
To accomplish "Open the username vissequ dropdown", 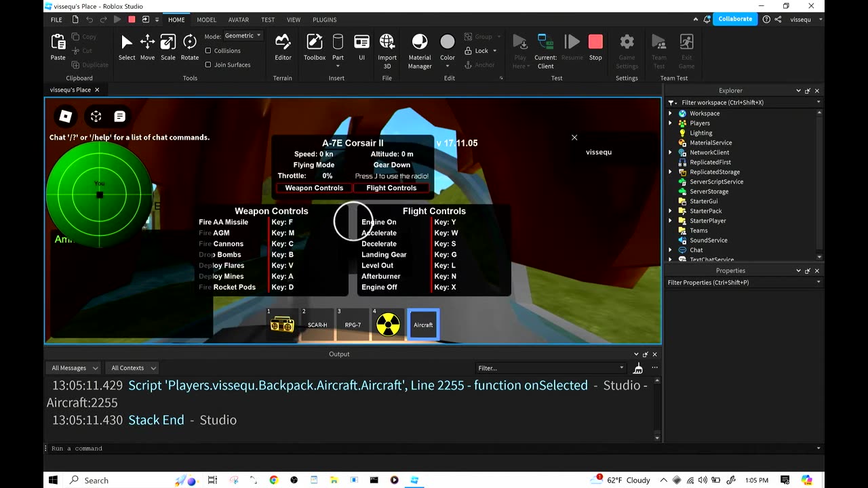I will (806, 20).
